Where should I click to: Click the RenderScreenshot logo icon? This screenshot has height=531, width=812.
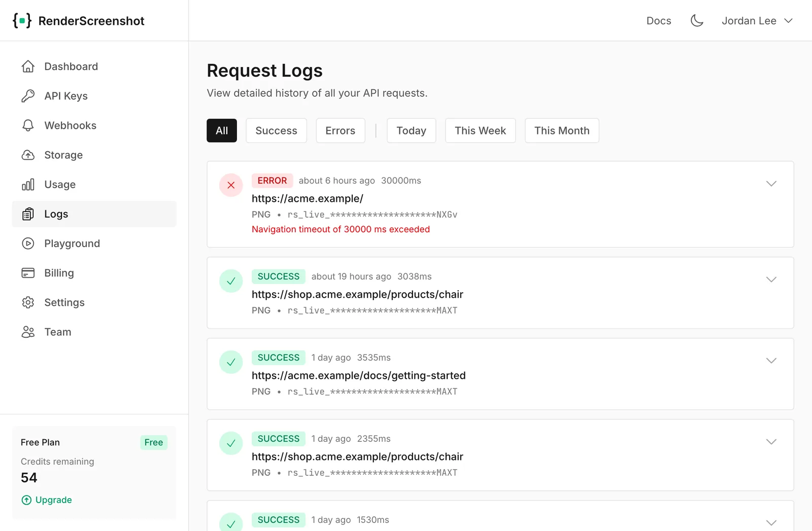(x=22, y=21)
